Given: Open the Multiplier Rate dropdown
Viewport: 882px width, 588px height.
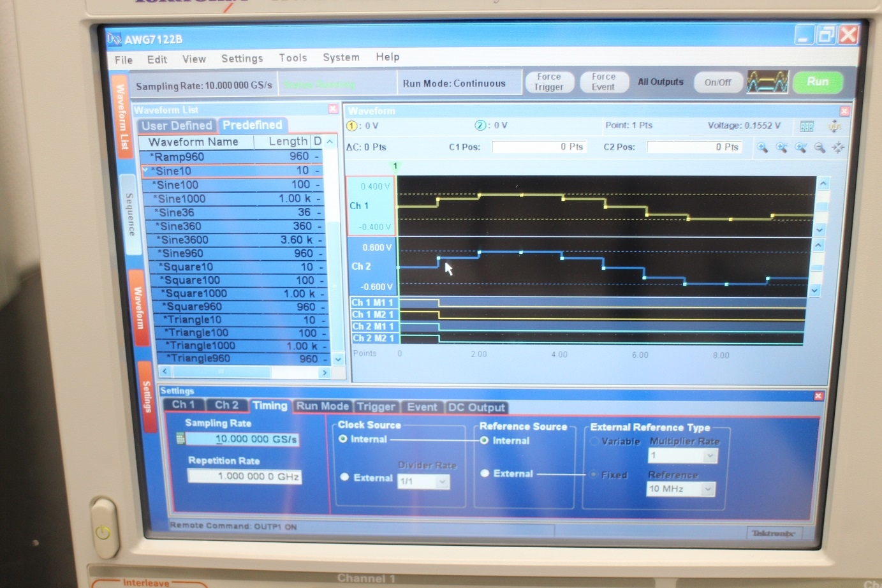Looking at the screenshot, I should 710,456.
